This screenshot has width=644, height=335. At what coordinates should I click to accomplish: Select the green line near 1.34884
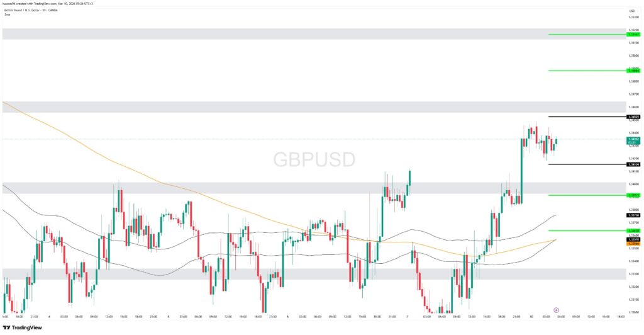click(585, 71)
